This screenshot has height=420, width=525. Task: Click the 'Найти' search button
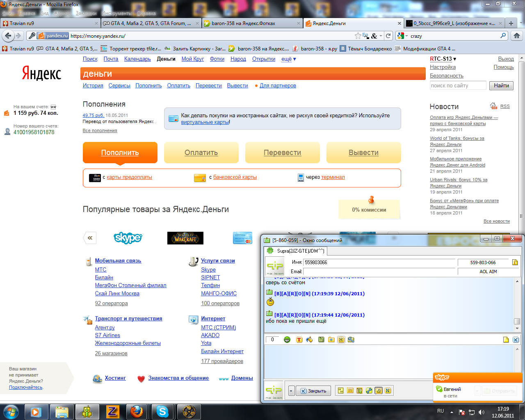click(x=501, y=86)
